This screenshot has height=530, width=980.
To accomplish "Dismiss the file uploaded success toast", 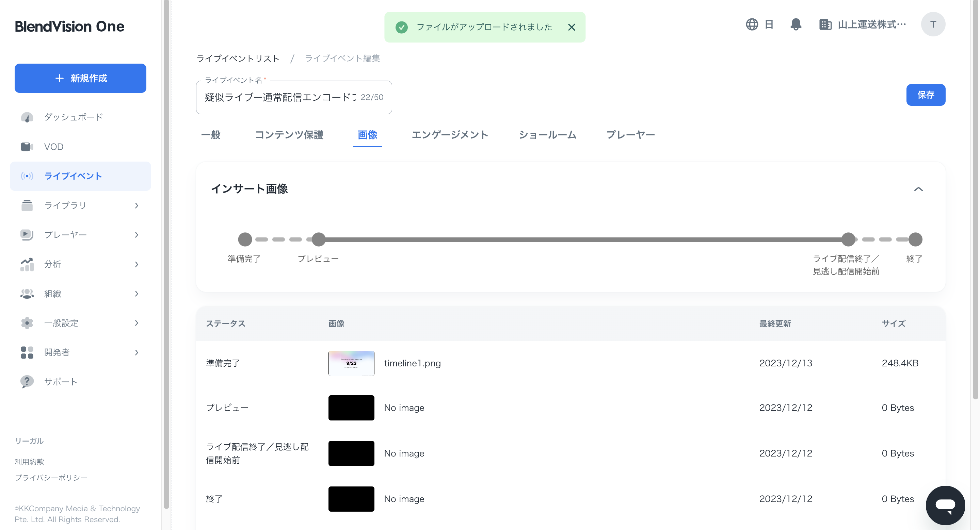I will [572, 27].
